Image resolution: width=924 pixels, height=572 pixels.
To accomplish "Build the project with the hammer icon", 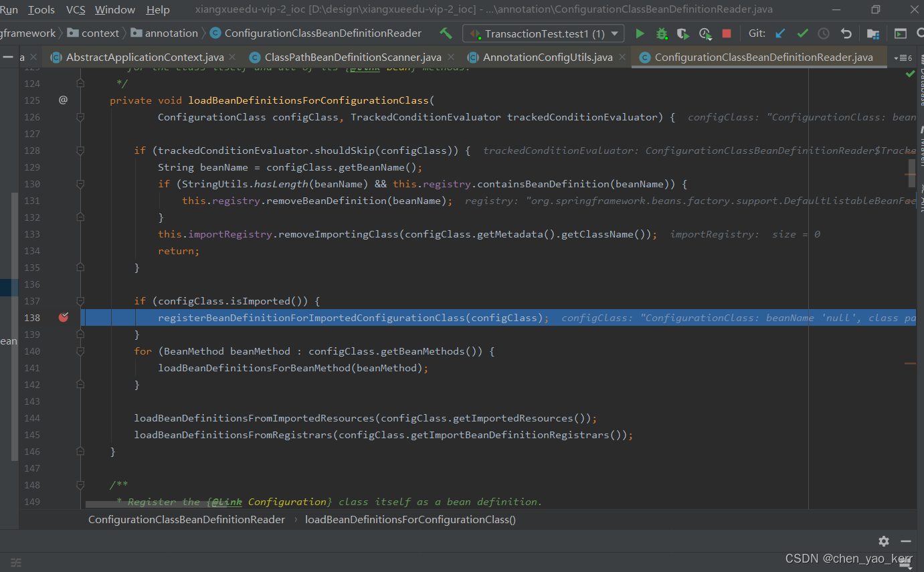I will (x=446, y=33).
